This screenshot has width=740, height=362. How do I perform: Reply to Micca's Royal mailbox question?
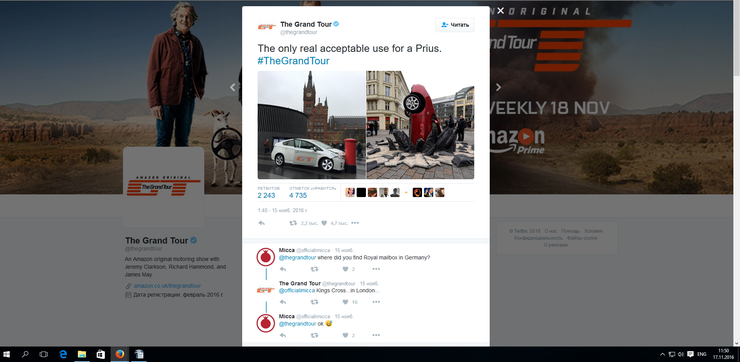[283, 269]
